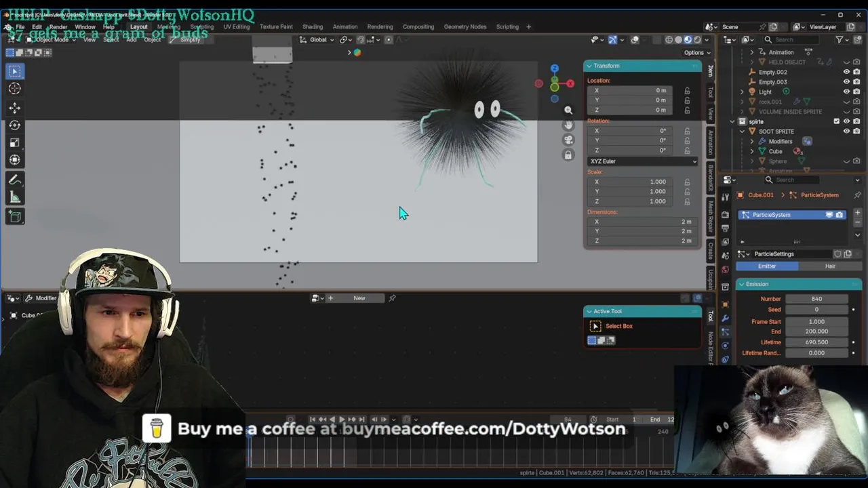Open the Modifiers wrench properties tab
This screenshot has height=488, width=868.
point(725,317)
